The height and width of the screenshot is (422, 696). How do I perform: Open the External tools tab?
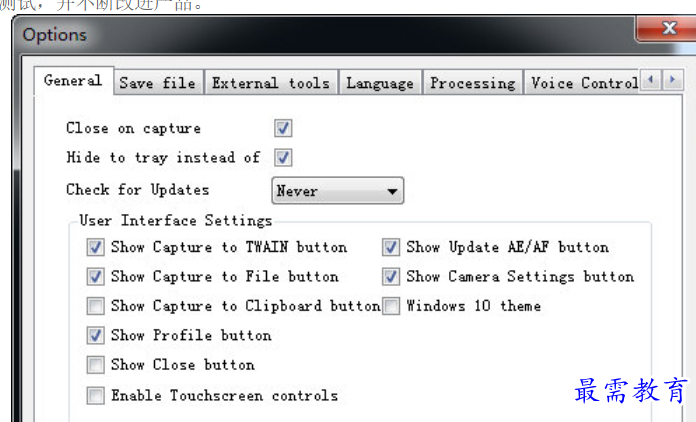point(271,83)
